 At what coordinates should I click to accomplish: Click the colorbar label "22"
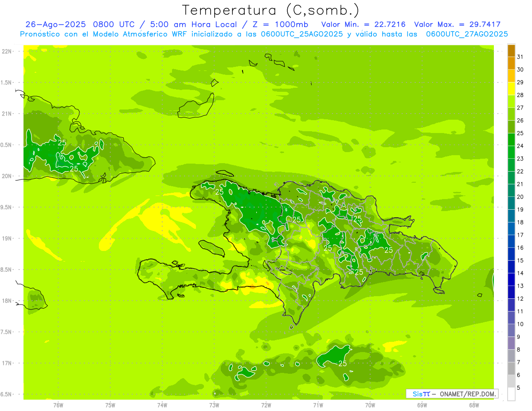pos(520,172)
